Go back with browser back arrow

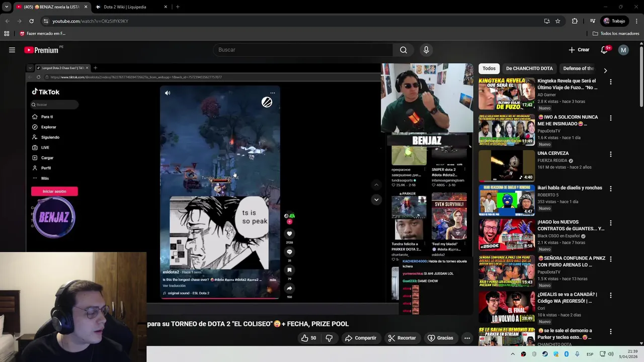click(7, 21)
